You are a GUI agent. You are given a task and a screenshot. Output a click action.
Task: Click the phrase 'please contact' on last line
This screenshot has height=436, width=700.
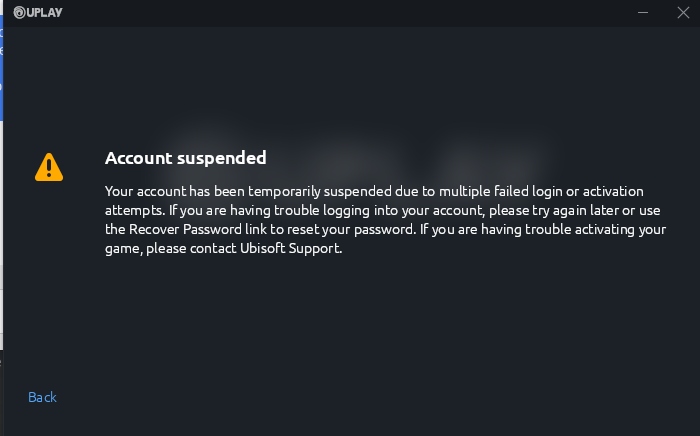point(191,249)
